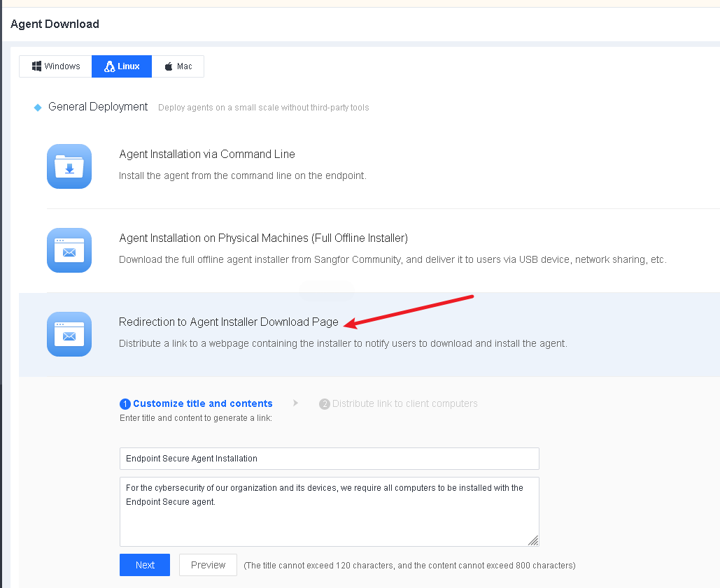The width and height of the screenshot is (720, 588).
Task: Click the arrow chevron between the two steps
Action: [296, 403]
